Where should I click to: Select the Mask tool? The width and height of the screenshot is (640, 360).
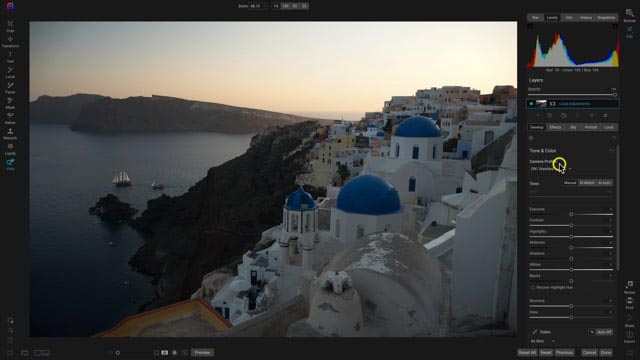tap(10, 103)
